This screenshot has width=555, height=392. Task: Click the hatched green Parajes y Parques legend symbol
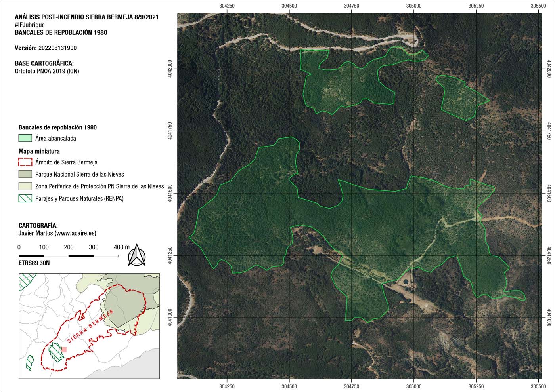25,198
